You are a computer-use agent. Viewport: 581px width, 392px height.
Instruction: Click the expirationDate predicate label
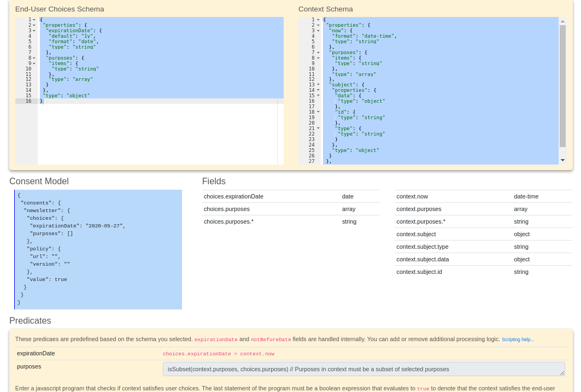[36, 354]
